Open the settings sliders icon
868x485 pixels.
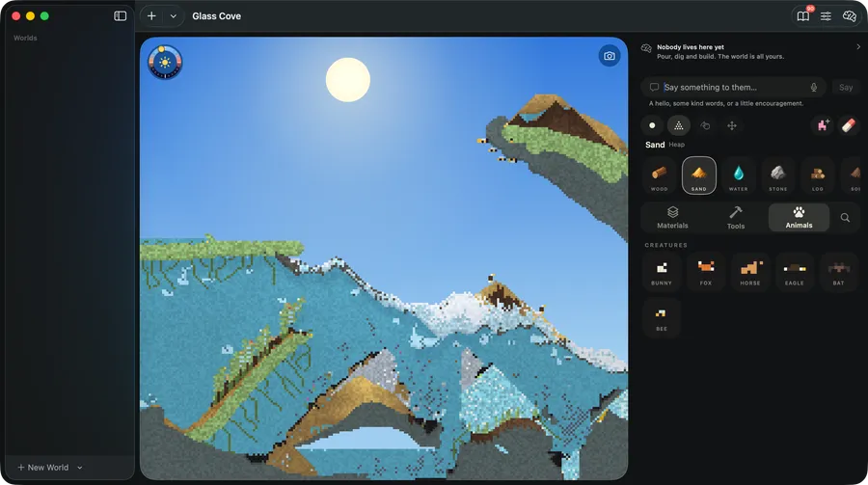826,16
